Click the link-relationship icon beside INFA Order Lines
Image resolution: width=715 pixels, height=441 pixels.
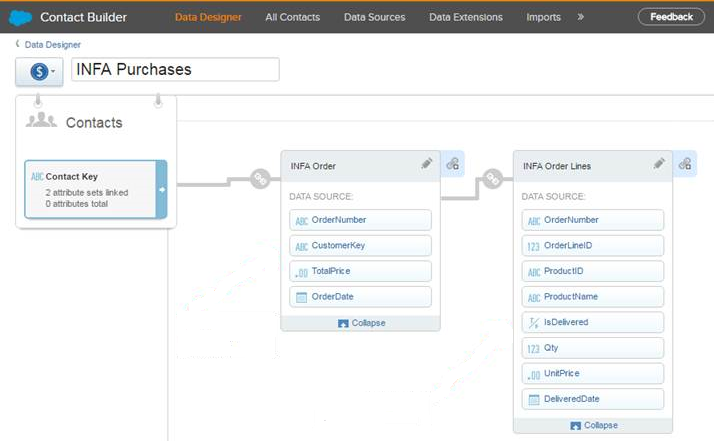click(x=685, y=164)
